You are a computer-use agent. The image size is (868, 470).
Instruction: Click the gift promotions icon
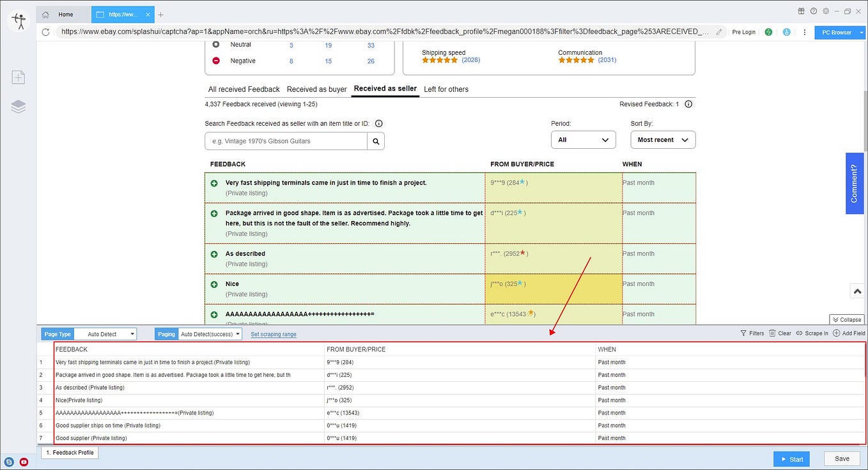(801, 11)
